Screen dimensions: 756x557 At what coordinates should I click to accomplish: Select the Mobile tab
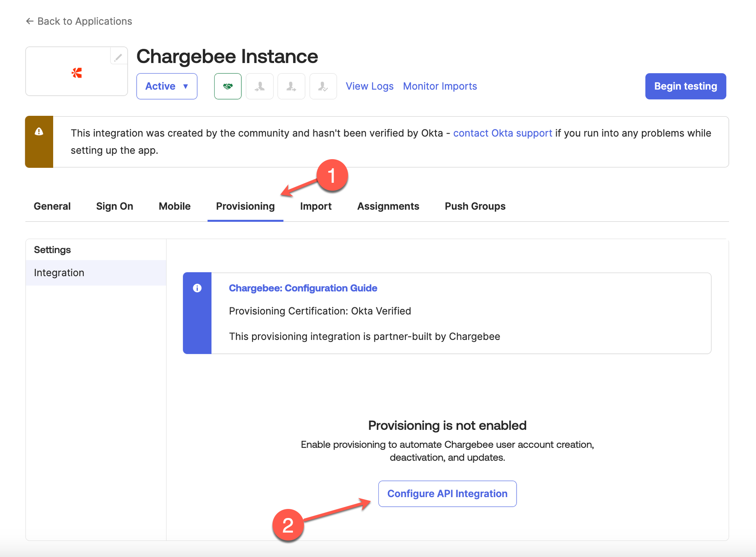click(174, 206)
